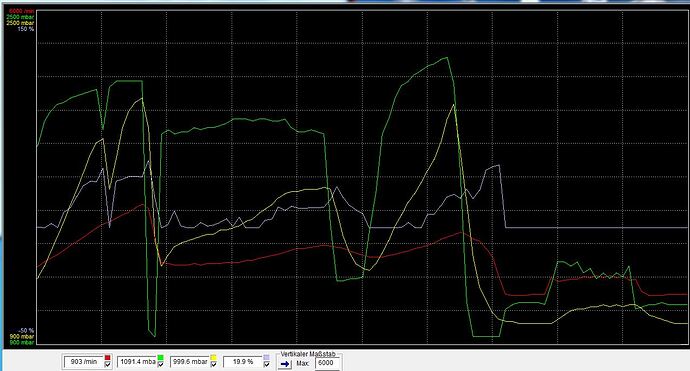Click the -50 % axis label
This screenshot has height=371, width=690.
(x=26, y=330)
